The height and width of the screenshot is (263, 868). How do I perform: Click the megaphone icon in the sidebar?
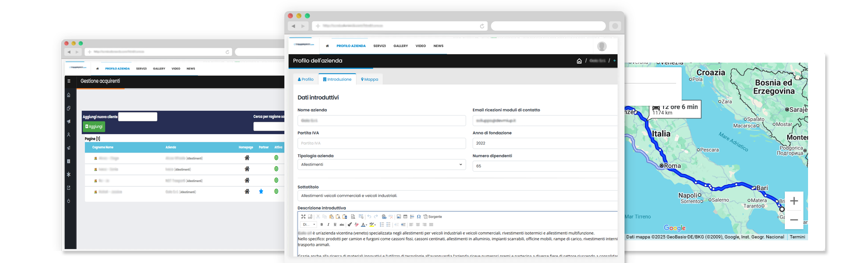pos(69,122)
